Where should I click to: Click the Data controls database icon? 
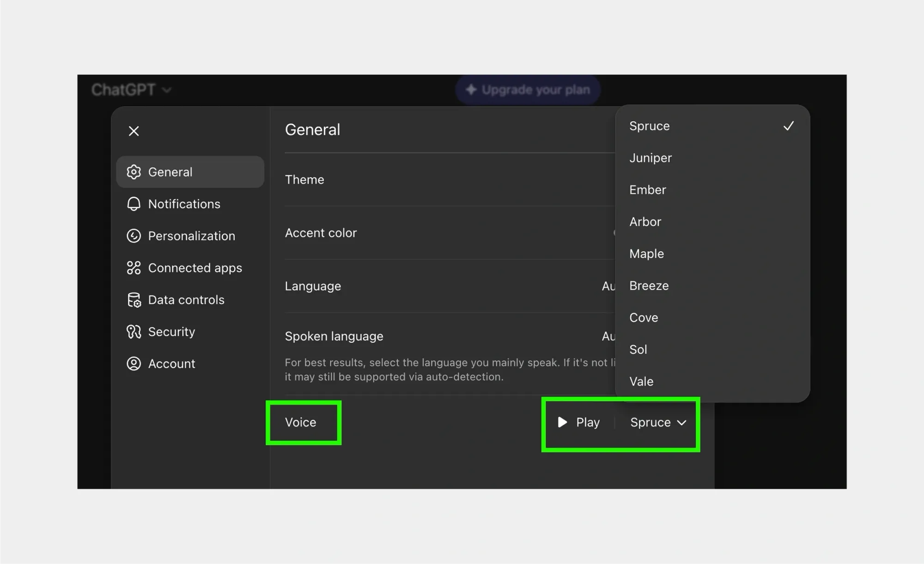click(134, 300)
